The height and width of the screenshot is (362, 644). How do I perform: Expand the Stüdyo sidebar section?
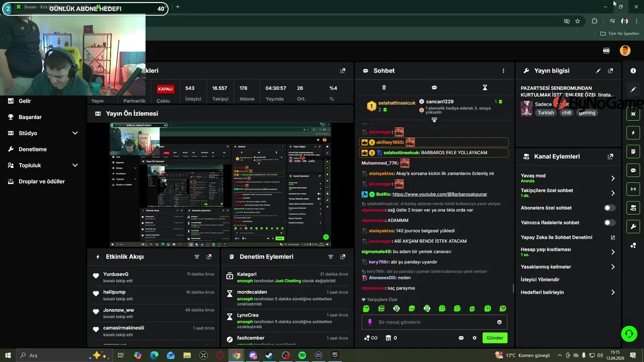pos(75,133)
